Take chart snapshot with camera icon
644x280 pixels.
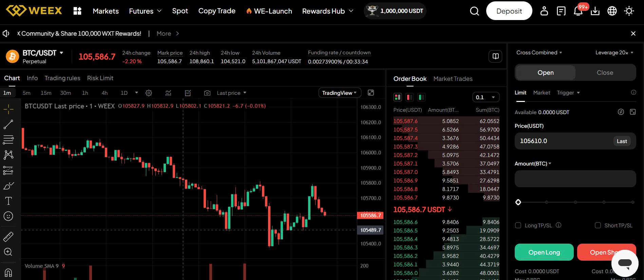(207, 93)
